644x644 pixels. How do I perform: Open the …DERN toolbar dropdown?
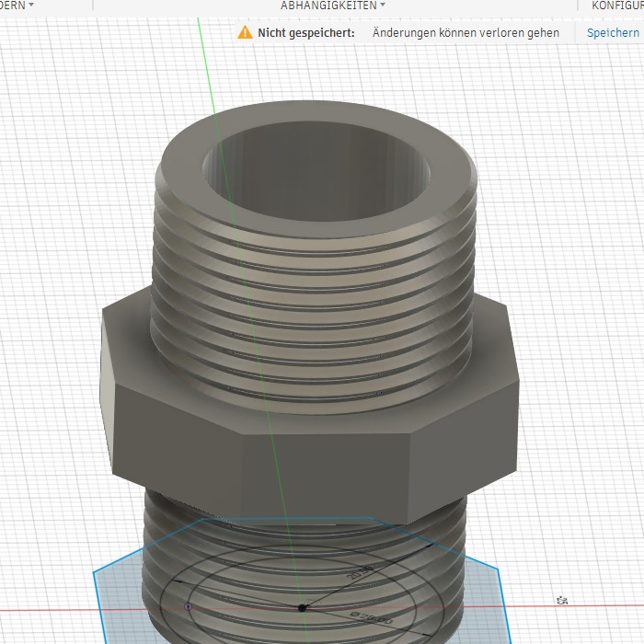(17, 6)
